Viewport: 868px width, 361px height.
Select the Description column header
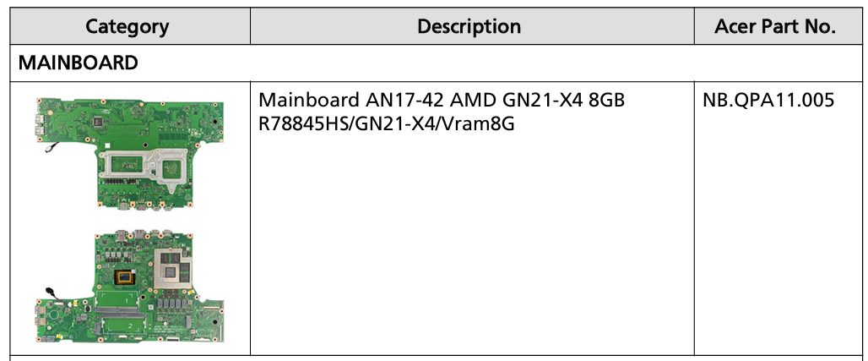coord(469,26)
